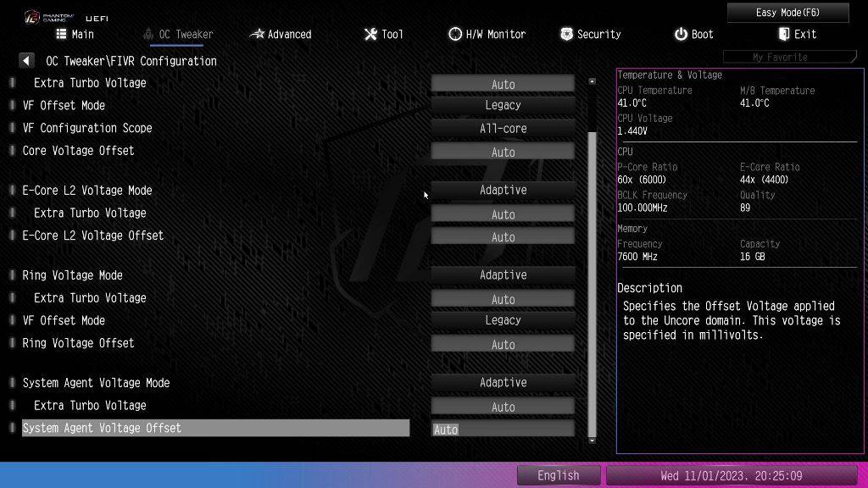
Task: Open the System Agent Voltage Mode dropdown
Action: (x=503, y=383)
